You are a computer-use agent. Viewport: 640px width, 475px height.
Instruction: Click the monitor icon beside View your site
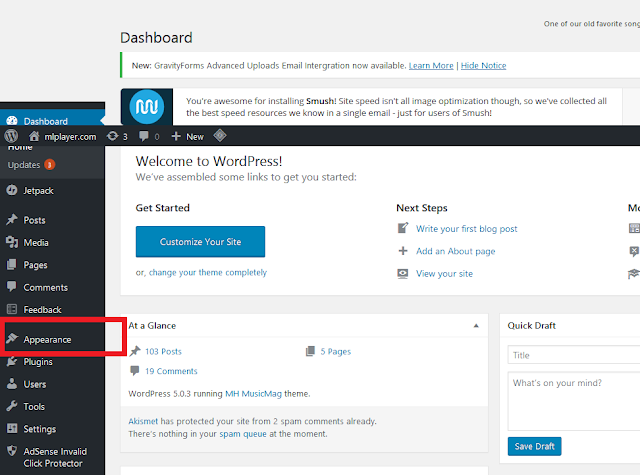[x=403, y=273]
